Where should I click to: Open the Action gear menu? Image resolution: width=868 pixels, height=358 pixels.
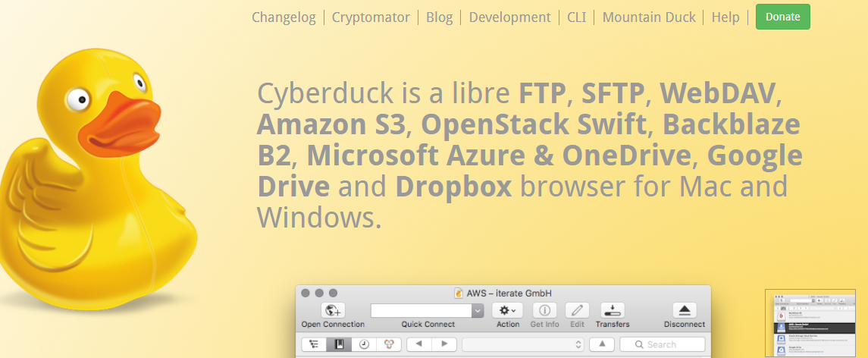coord(507,310)
